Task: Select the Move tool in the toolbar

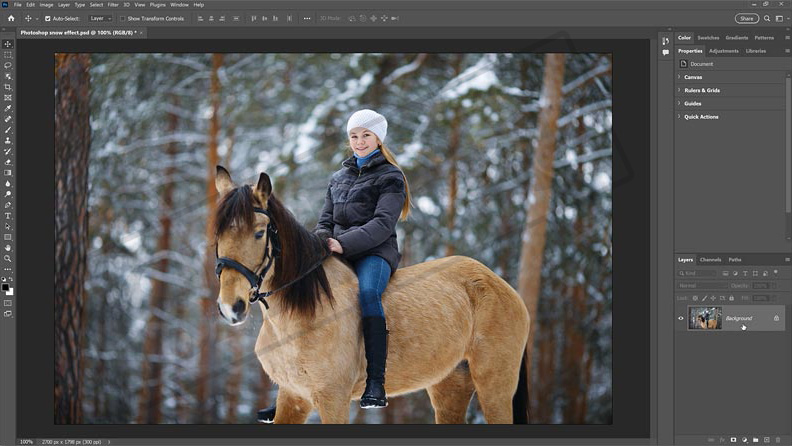Action: click(x=8, y=44)
